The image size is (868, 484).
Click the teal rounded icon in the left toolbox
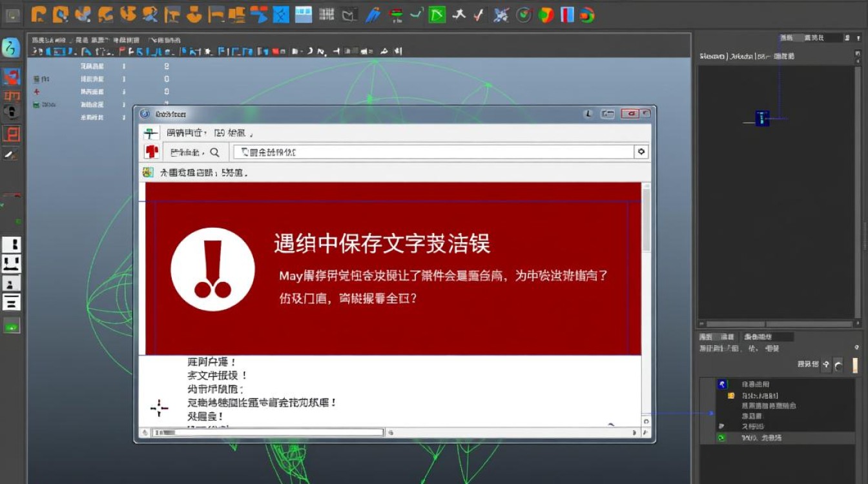pyautogui.click(x=11, y=47)
